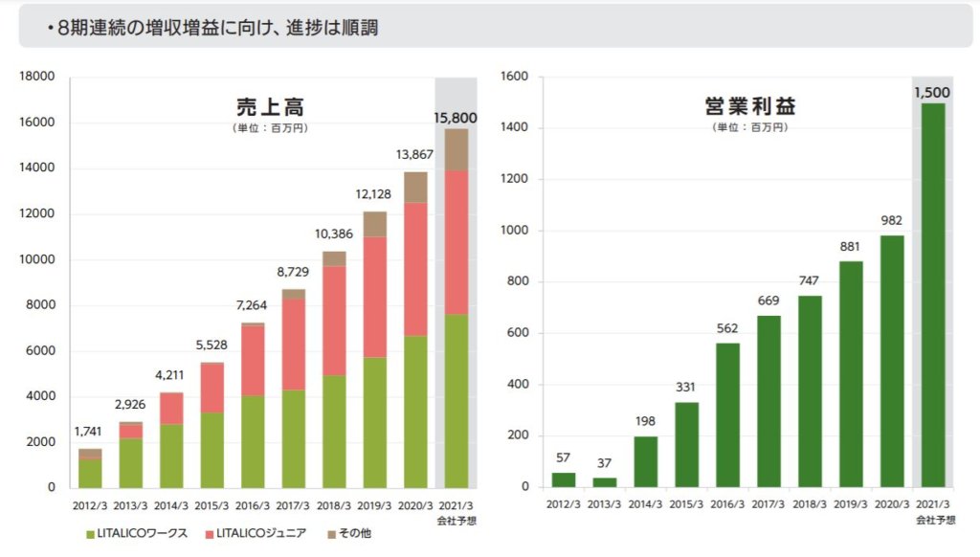Click the 18000 axis label on sales chart
The height and width of the screenshot is (557, 980).
[x=37, y=77]
